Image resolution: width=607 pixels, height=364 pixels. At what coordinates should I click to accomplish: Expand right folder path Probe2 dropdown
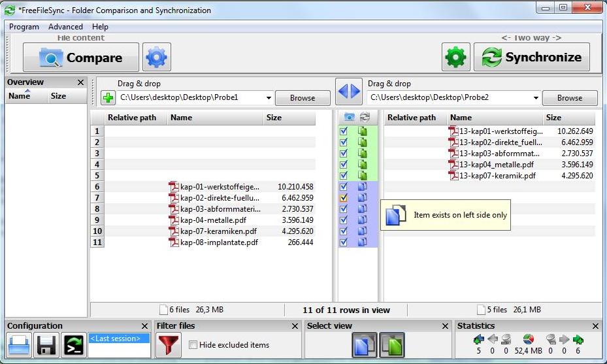click(536, 97)
